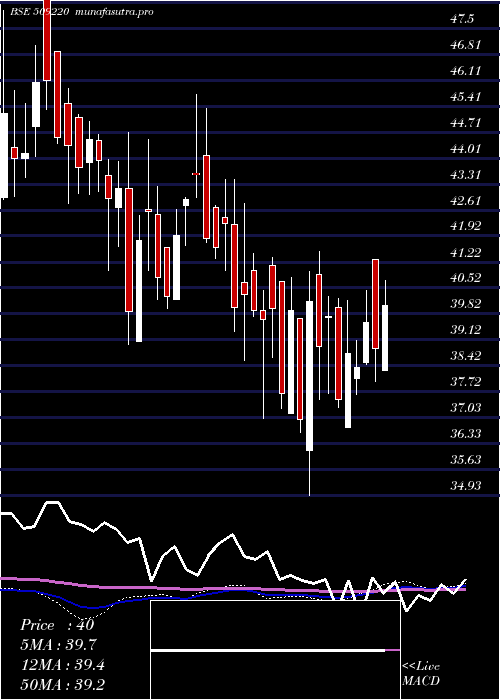Click the 46.81 price axis label
Viewport: 500px width, 700px height.
tap(465, 45)
